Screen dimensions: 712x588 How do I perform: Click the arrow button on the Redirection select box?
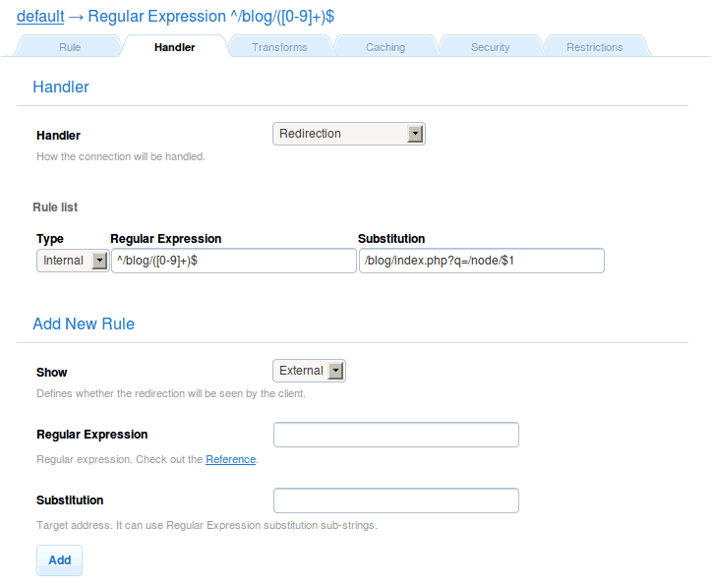click(415, 134)
